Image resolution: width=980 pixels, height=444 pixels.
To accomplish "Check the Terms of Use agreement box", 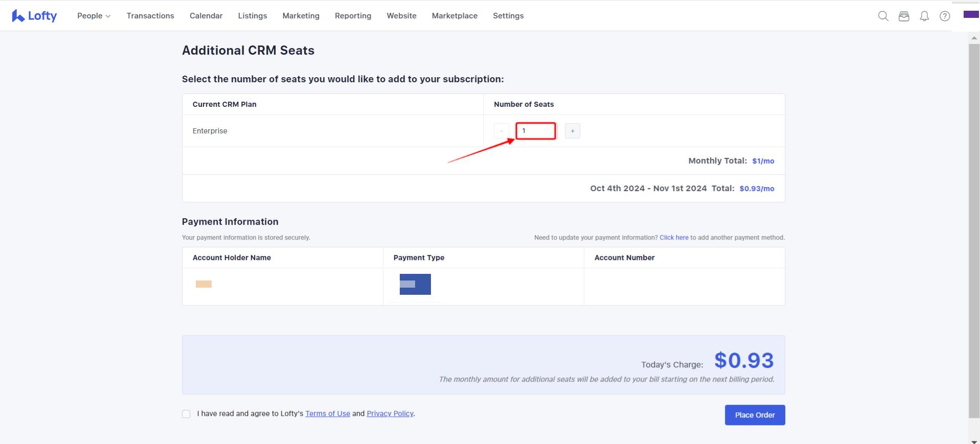I will tap(186, 414).
